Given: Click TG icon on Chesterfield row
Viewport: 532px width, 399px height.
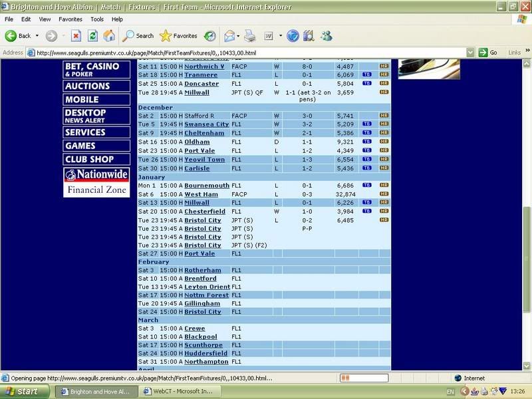Looking at the screenshot, I should (367, 211).
